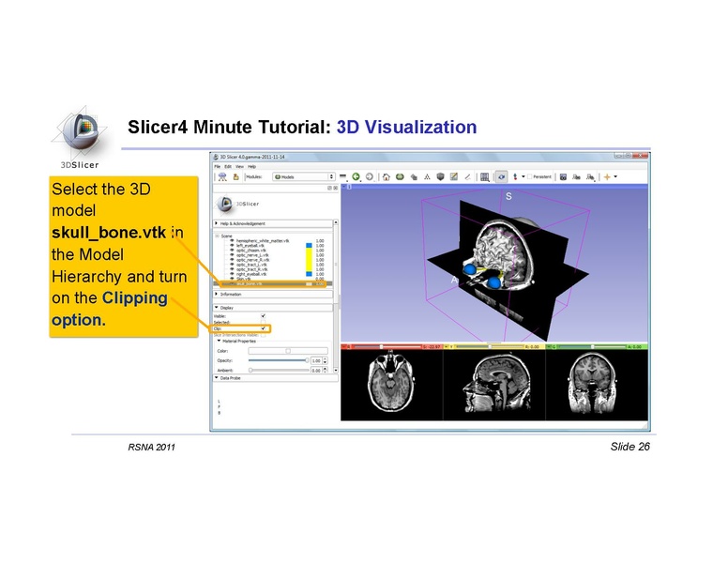Collapse the Scene tree node
728x563 pixels.
point(218,236)
